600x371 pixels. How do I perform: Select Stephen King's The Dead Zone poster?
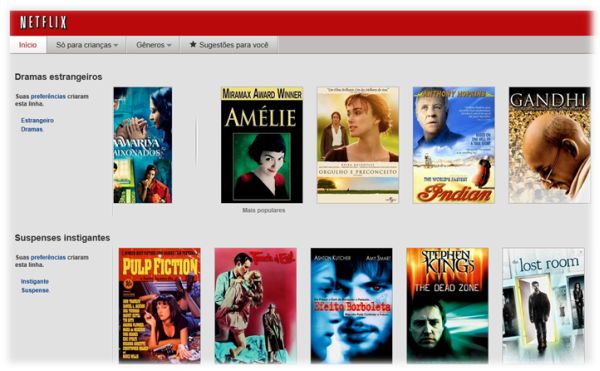(447, 306)
